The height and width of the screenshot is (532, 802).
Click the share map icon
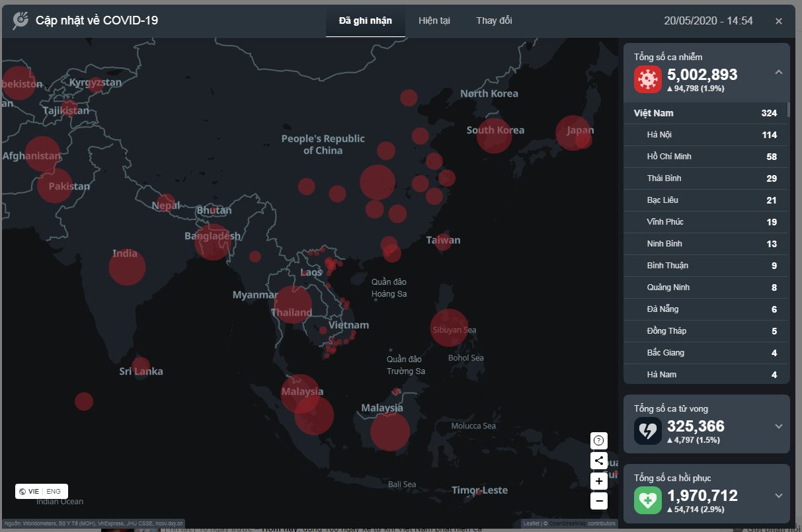(598, 461)
